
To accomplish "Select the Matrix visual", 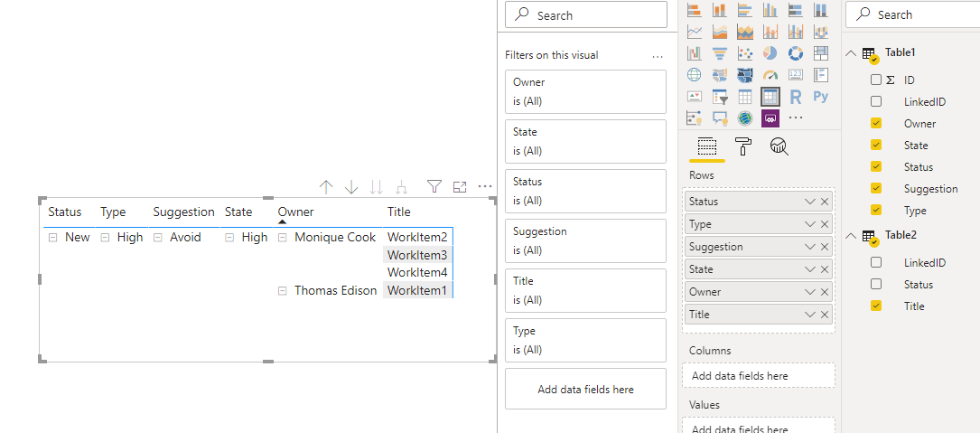I will coord(770,97).
